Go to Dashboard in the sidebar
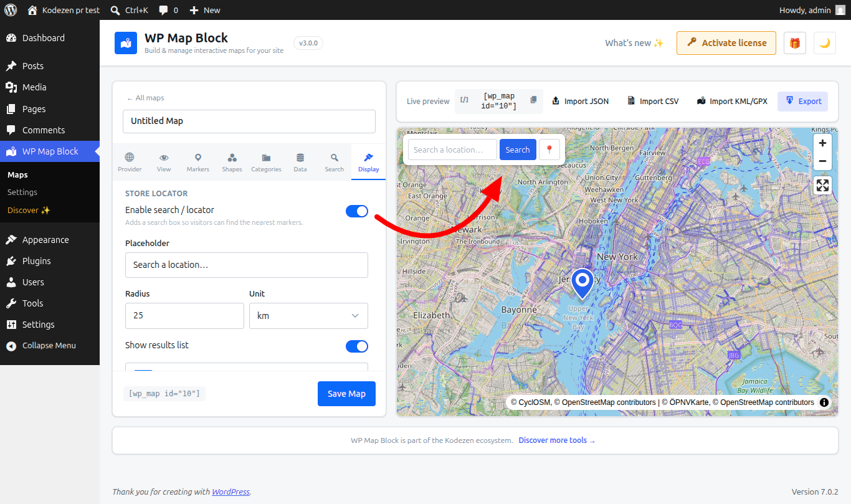Screen dimensions: 851x504 50,38
